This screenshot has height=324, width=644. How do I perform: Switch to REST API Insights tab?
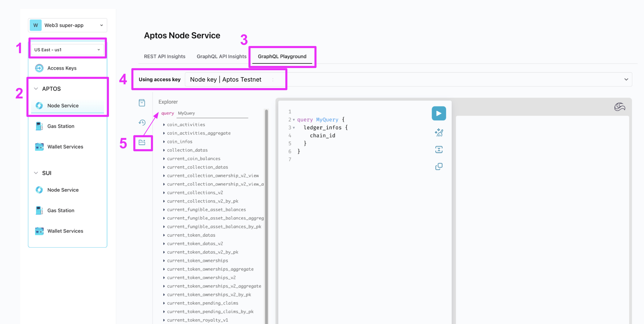[x=165, y=56]
